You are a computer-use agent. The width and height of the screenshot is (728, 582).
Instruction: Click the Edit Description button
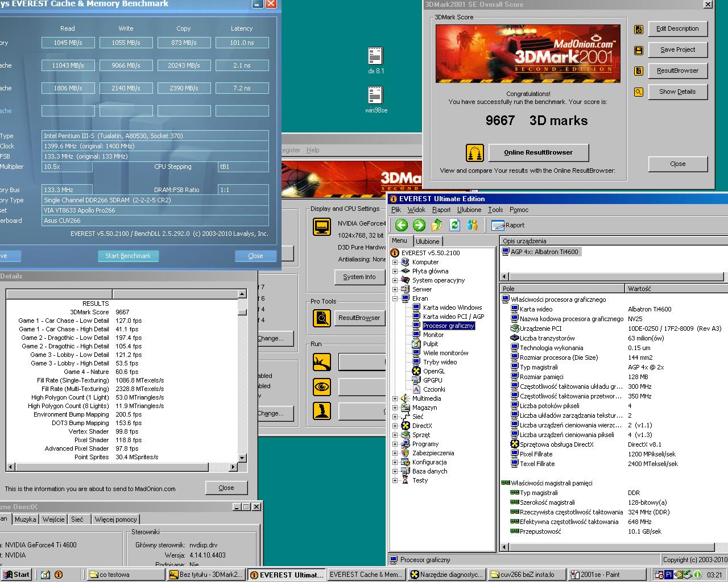(677, 28)
